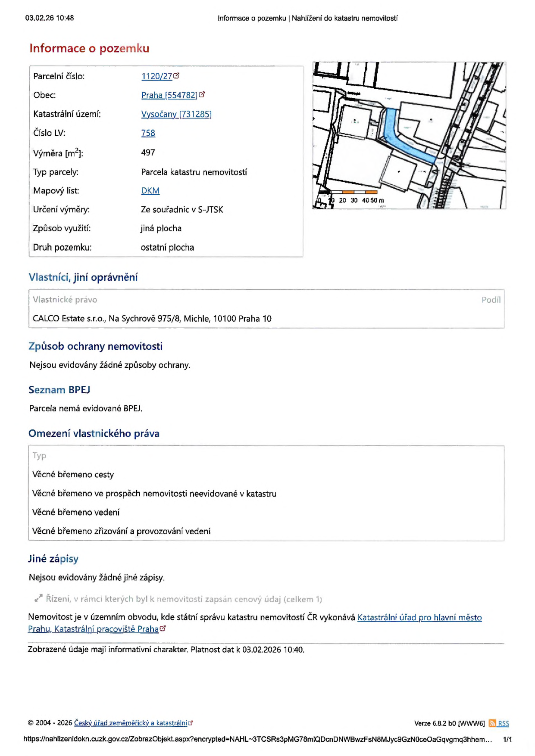
Task: Click external icon after Český úřad link
Action: point(191,723)
